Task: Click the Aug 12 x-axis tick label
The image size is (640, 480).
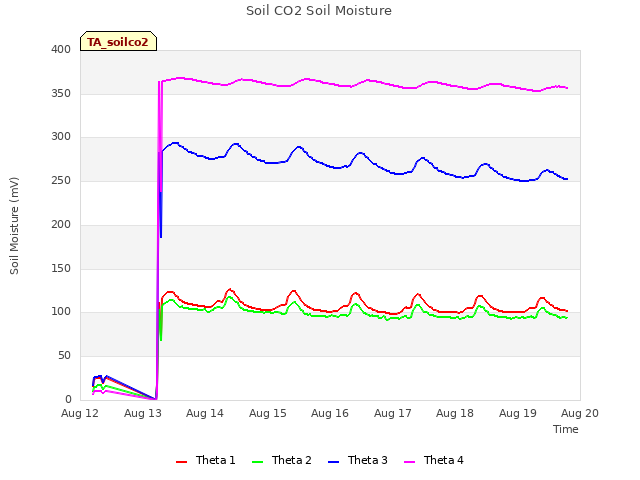Action: coord(80,413)
